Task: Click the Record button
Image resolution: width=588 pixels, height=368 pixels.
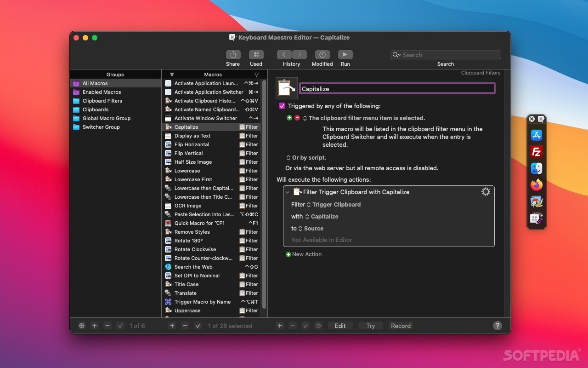Action: pos(401,326)
